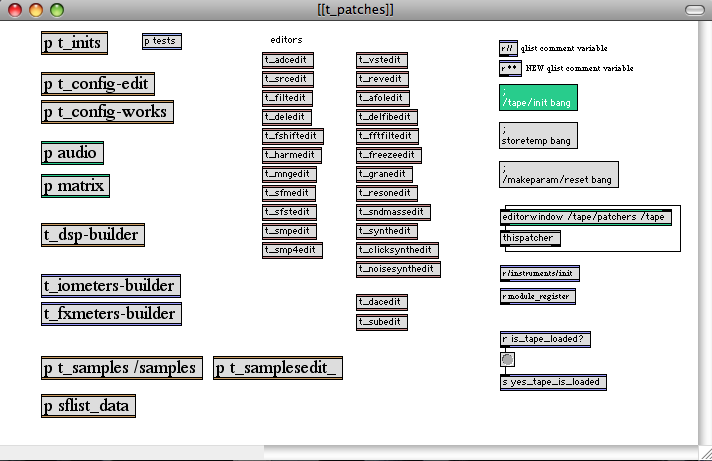The width and height of the screenshot is (712, 461).
Task: Click the window resize grip corner
Action: [x=703, y=453]
